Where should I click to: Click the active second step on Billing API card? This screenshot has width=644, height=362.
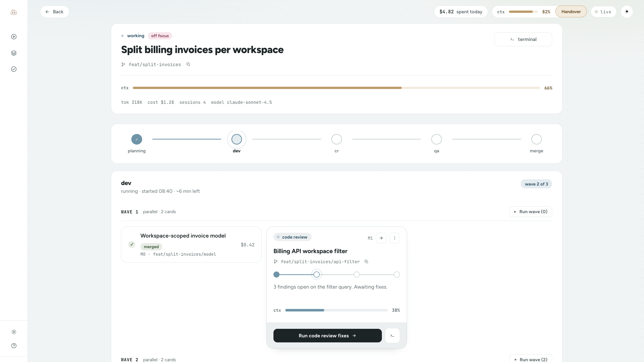316,275
